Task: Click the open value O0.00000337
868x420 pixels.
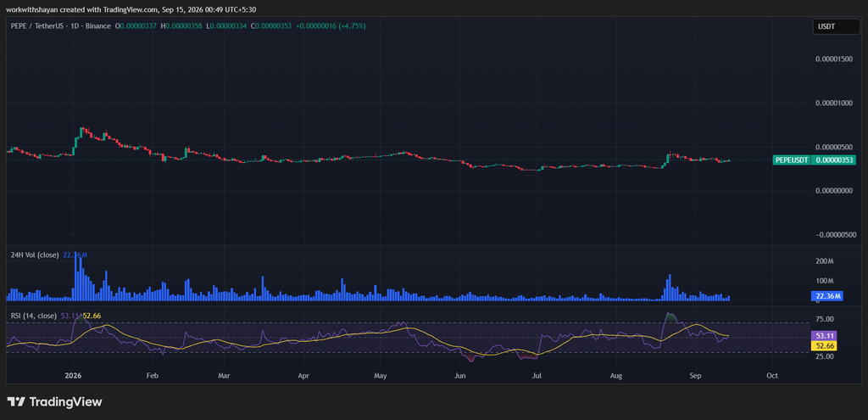Action: (x=136, y=26)
